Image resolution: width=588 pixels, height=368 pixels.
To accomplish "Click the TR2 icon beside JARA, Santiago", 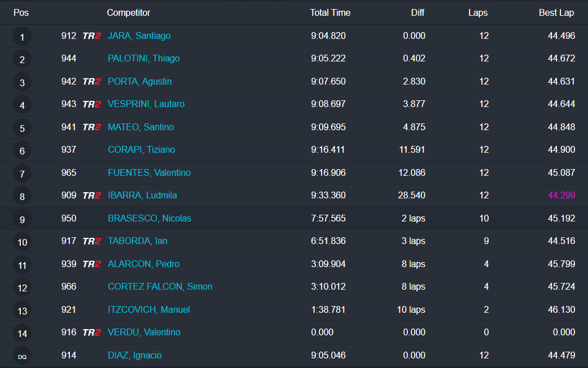I will [91, 36].
